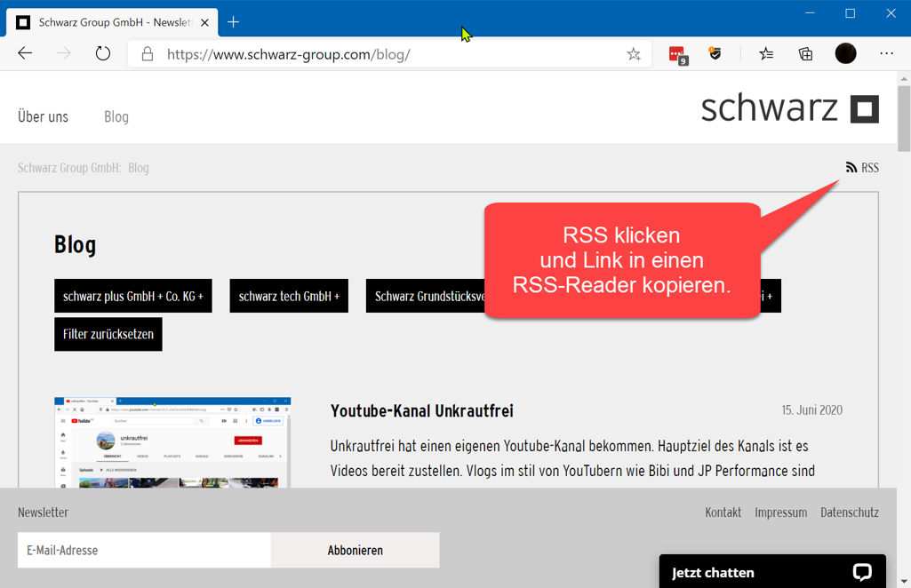
Task: Open browser Settings and more menu
Action: tap(886, 54)
